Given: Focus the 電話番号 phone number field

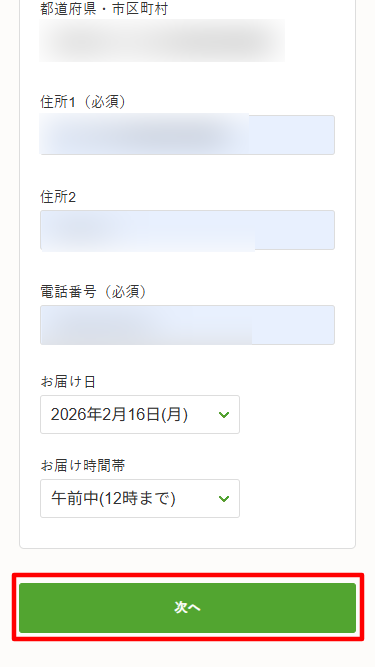Looking at the screenshot, I should coord(187,325).
